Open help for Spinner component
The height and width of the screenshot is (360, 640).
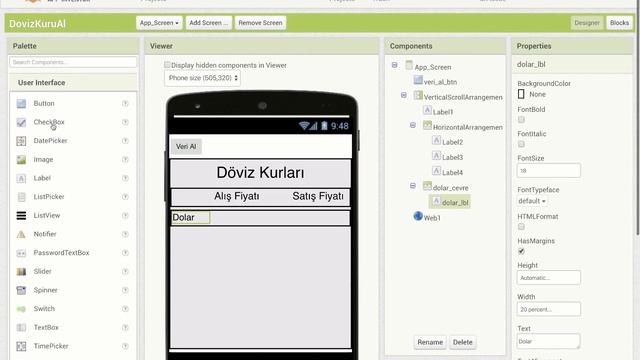pos(125,290)
